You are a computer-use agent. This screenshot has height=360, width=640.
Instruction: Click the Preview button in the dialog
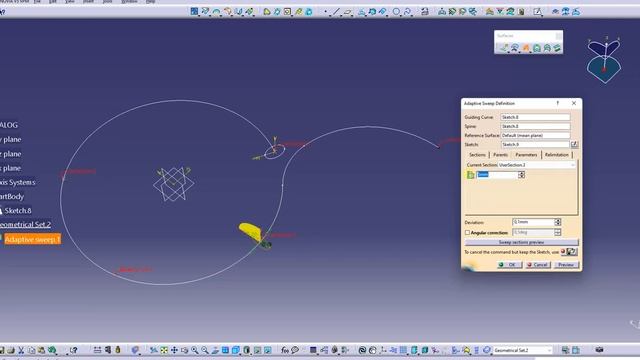pyautogui.click(x=566, y=265)
